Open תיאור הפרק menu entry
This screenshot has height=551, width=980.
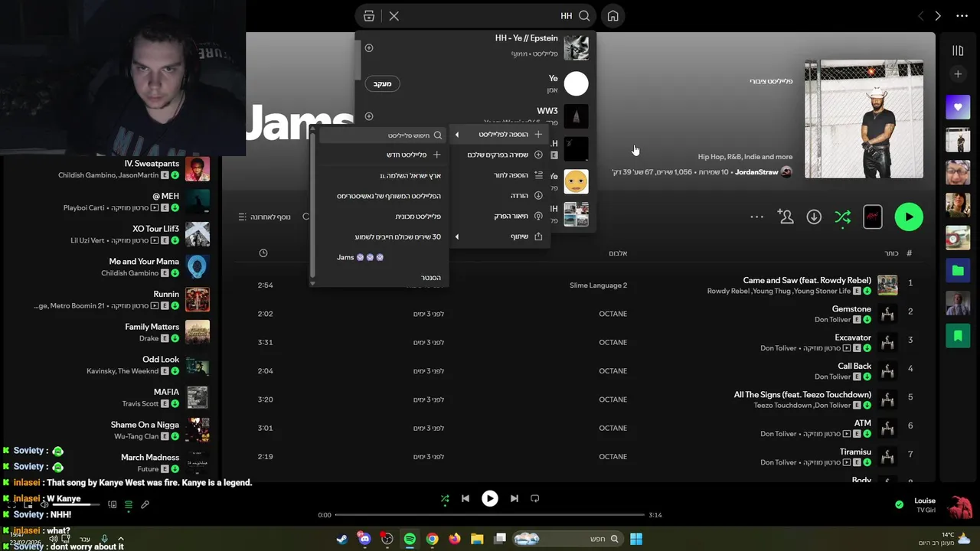coord(499,217)
